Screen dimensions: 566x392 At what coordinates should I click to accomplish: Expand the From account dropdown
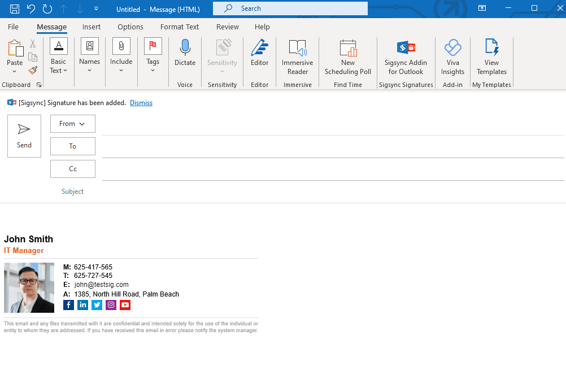pyautogui.click(x=72, y=124)
